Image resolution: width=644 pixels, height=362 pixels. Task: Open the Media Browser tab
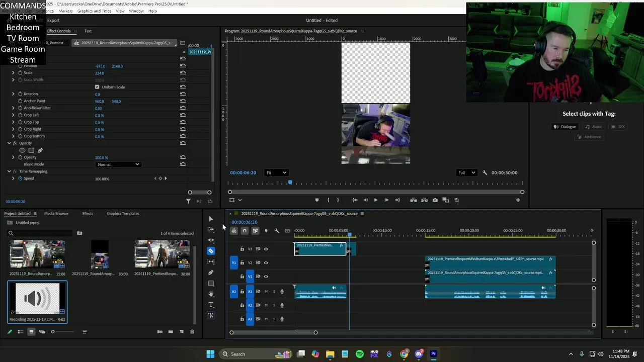pyautogui.click(x=56, y=214)
